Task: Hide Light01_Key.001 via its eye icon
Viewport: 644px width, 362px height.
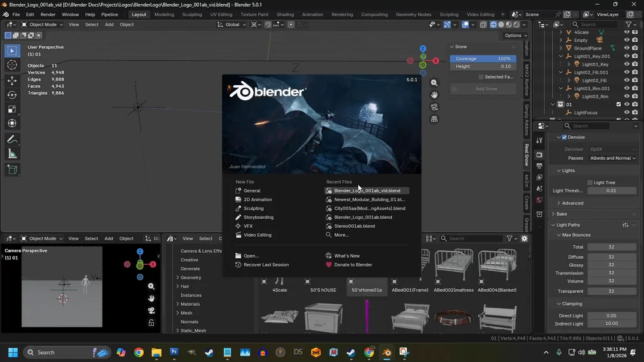Action: (x=627, y=56)
